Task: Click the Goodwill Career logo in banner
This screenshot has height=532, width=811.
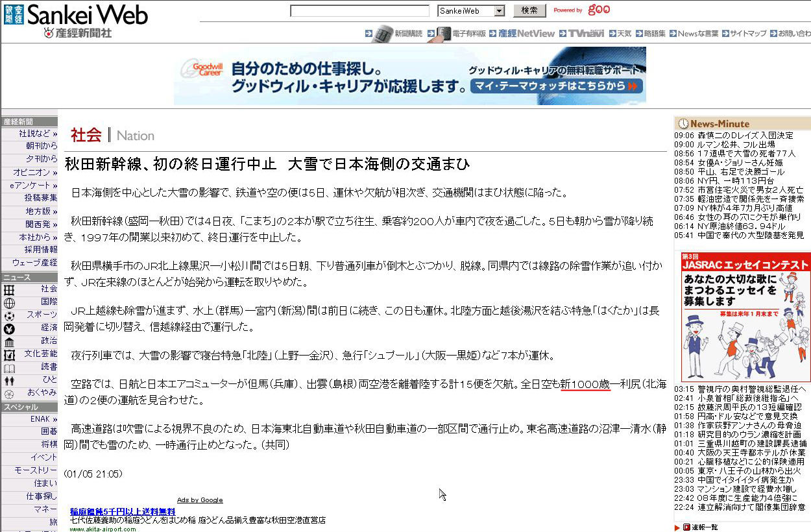Action: (x=202, y=69)
